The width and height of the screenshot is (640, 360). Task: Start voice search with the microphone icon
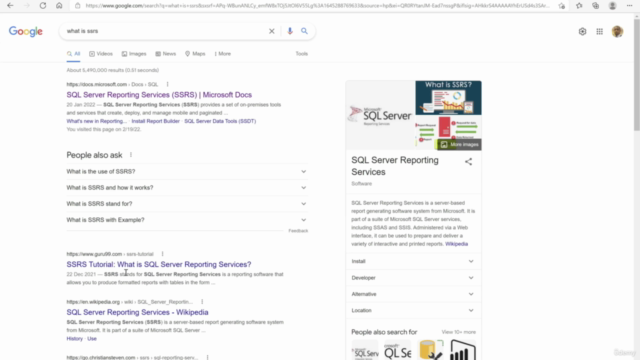click(290, 31)
